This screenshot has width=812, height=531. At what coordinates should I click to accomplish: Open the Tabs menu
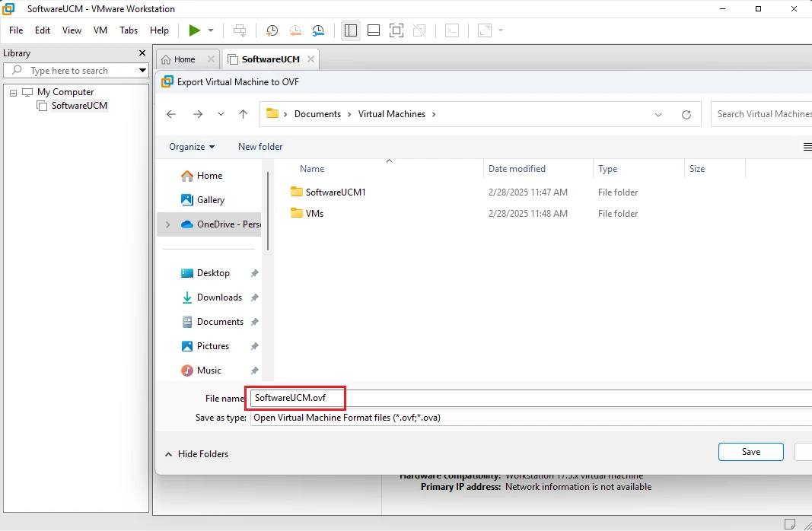point(129,30)
